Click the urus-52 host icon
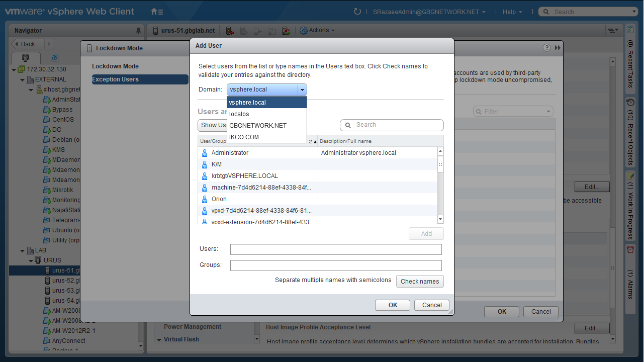This screenshot has width=644, height=362. pos(47,281)
